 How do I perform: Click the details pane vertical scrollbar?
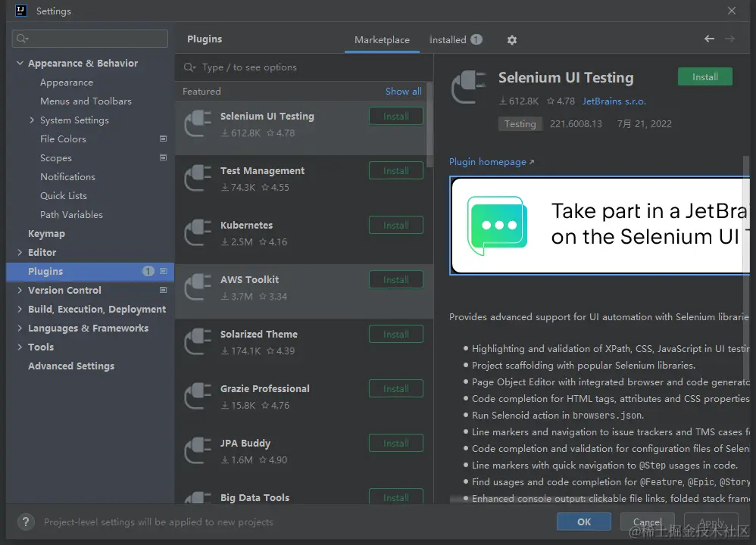(x=746, y=267)
